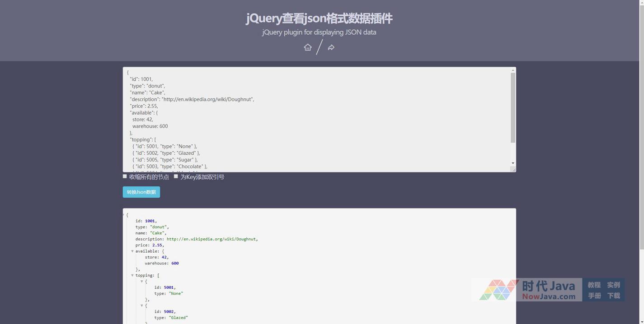Collapse the "topping" array node
This screenshot has height=324, width=644.
[x=132, y=275]
